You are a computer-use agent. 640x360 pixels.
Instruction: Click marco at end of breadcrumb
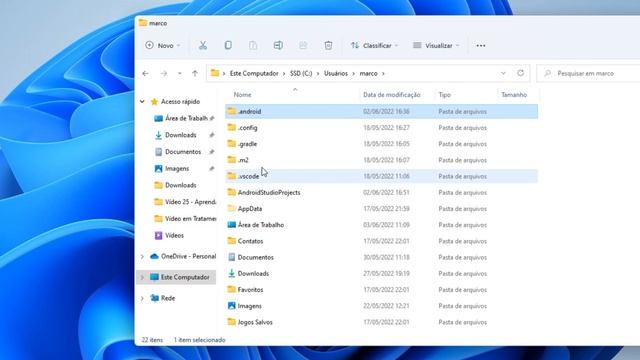click(368, 73)
